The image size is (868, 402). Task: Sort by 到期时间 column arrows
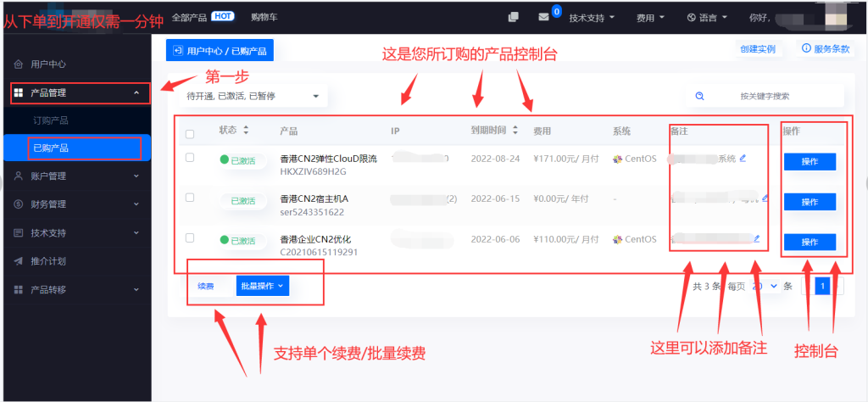515,131
